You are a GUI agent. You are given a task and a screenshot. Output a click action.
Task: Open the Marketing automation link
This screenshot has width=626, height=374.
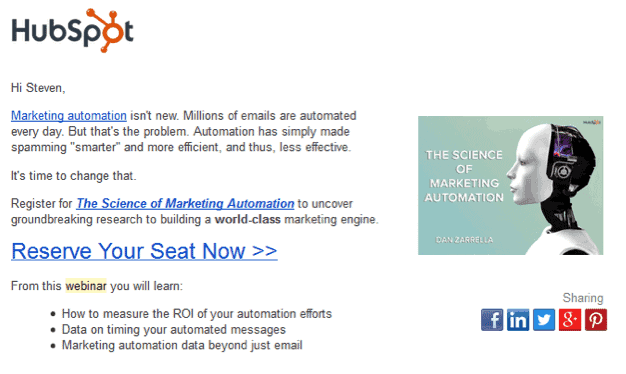tap(69, 116)
